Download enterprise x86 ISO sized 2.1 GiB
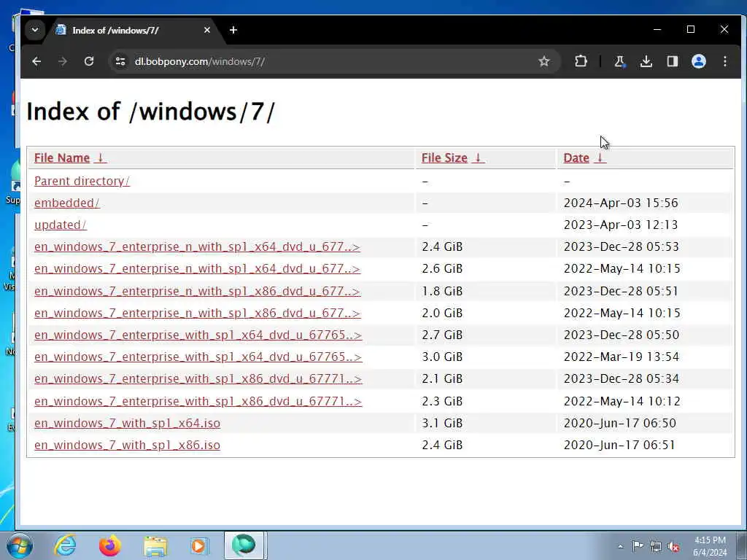This screenshot has width=747, height=560. point(198,378)
